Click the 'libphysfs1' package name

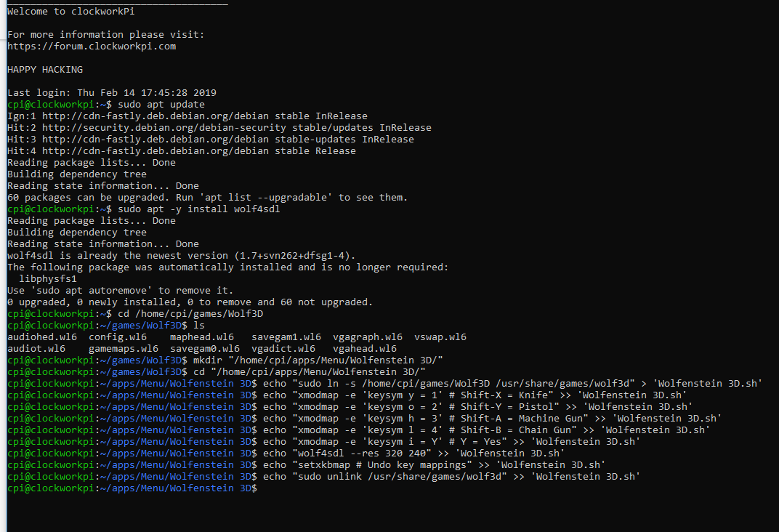(x=48, y=279)
